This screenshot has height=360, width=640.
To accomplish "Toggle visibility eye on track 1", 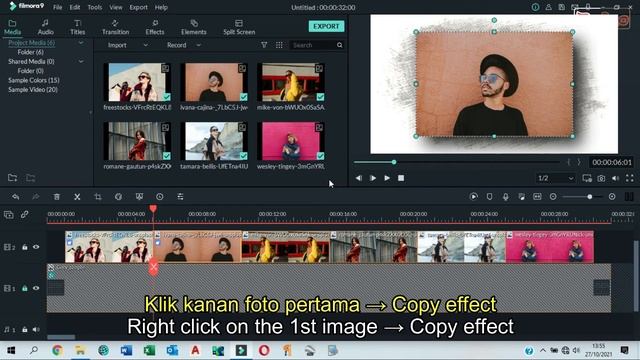I will pos(36,288).
